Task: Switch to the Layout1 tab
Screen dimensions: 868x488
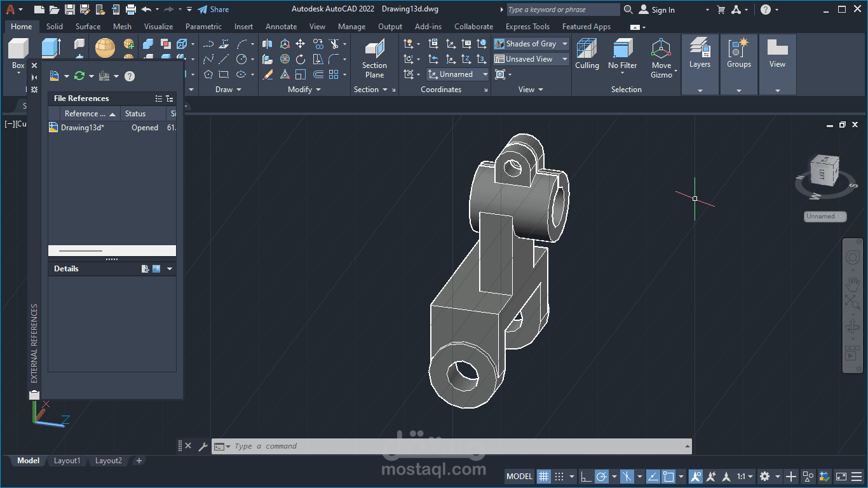Action: pos(67,461)
